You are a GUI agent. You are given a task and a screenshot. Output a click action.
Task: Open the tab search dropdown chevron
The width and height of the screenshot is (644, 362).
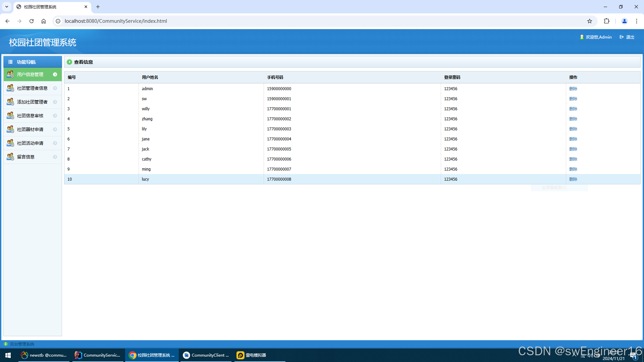tap(7, 7)
